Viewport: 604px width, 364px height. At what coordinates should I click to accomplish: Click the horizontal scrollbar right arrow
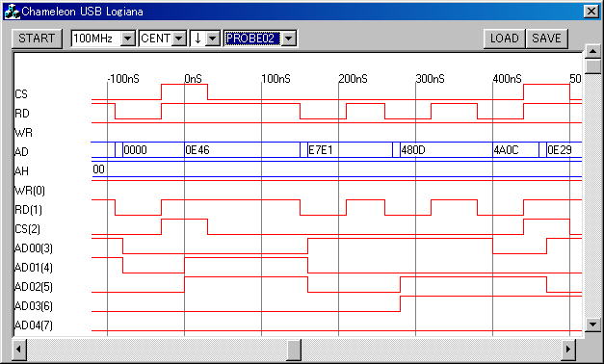click(568, 350)
